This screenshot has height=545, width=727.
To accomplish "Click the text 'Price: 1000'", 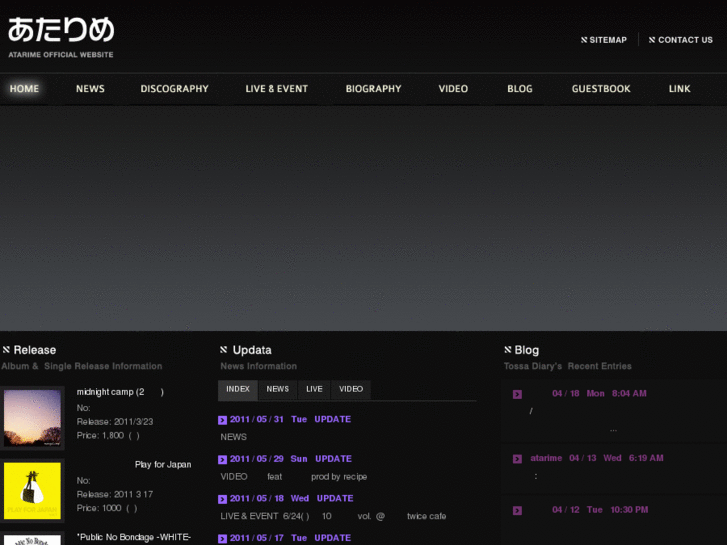I will (x=99, y=508).
